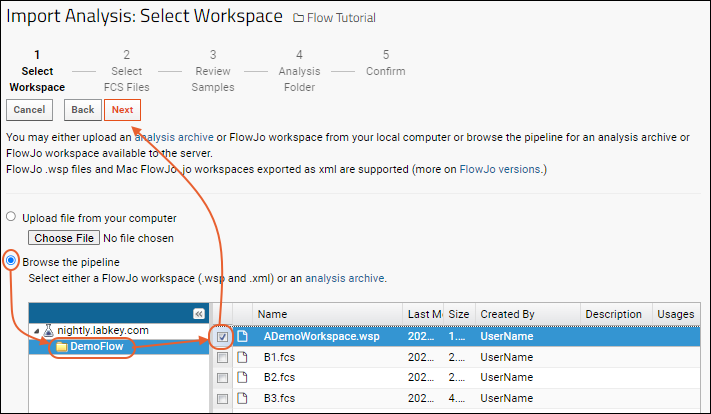
Task: Open the FlowJo versions link
Action: point(502,170)
